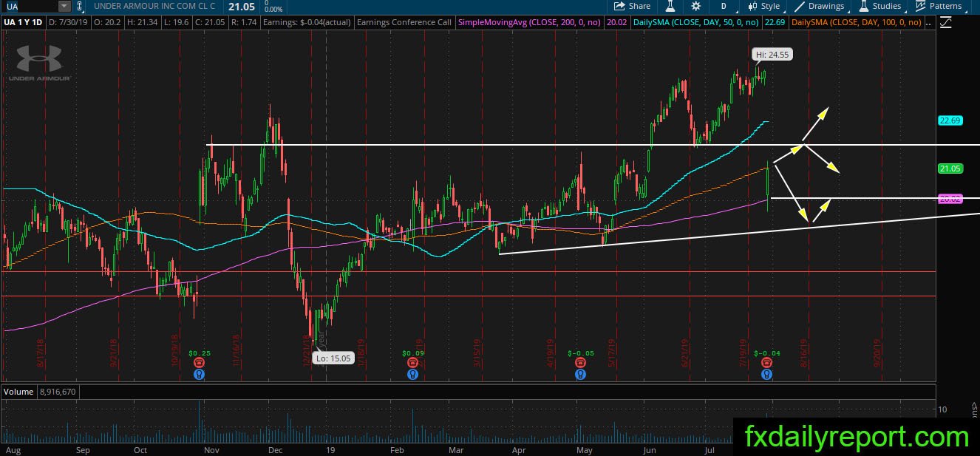
Task: Click the Hi: 24.55 price bubble
Action: pyautogui.click(x=772, y=55)
